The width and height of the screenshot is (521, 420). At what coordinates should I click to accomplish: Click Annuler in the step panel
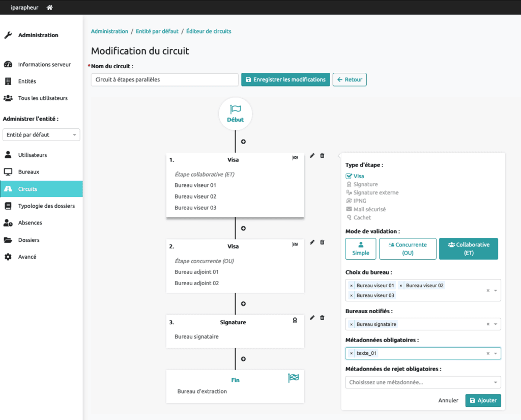[x=448, y=401]
